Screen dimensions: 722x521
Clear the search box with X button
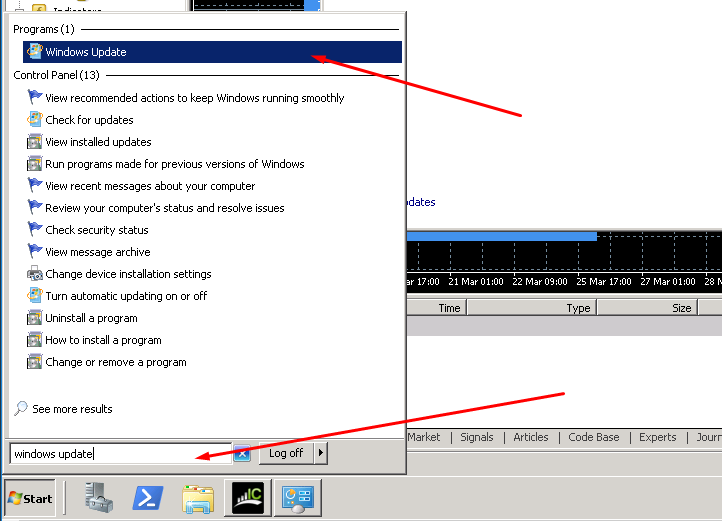(x=242, y=454)
